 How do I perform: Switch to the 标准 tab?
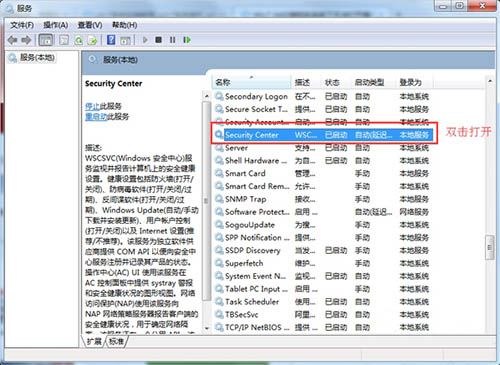click(116, 341)
